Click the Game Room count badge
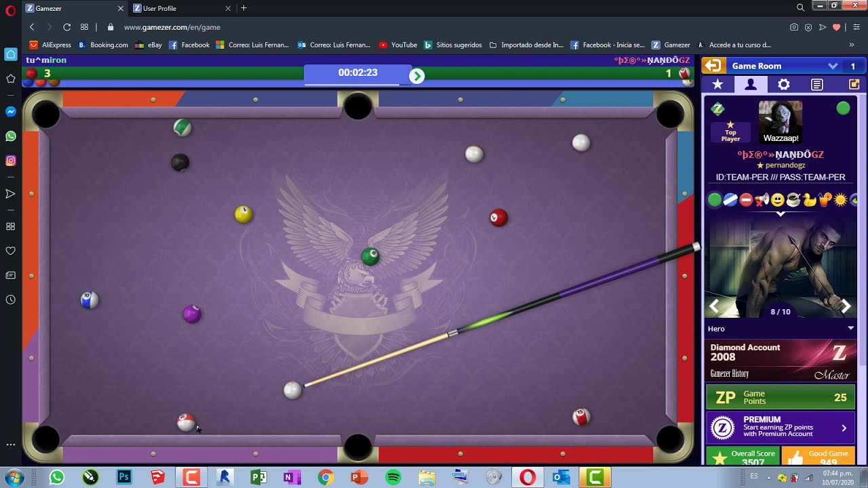 [853, 66]
